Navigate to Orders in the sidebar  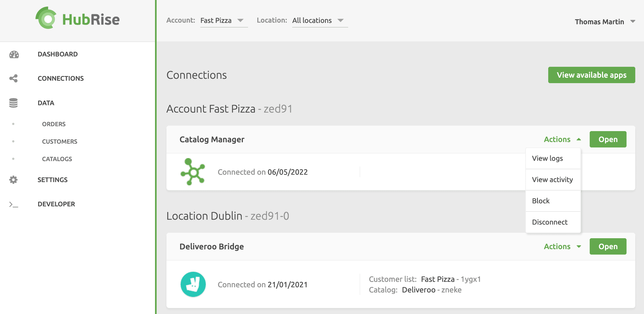click(x=53, y=124)
